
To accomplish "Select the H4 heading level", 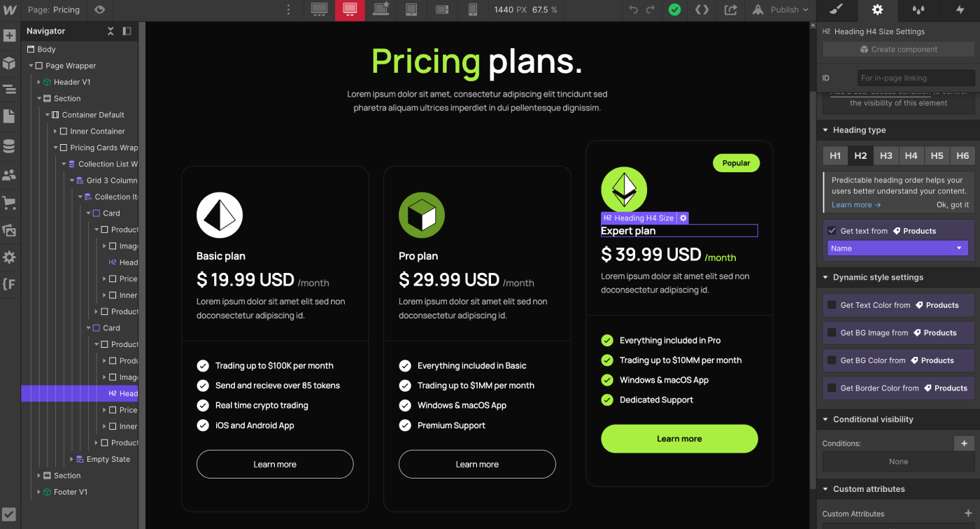I will click(911, 155).
